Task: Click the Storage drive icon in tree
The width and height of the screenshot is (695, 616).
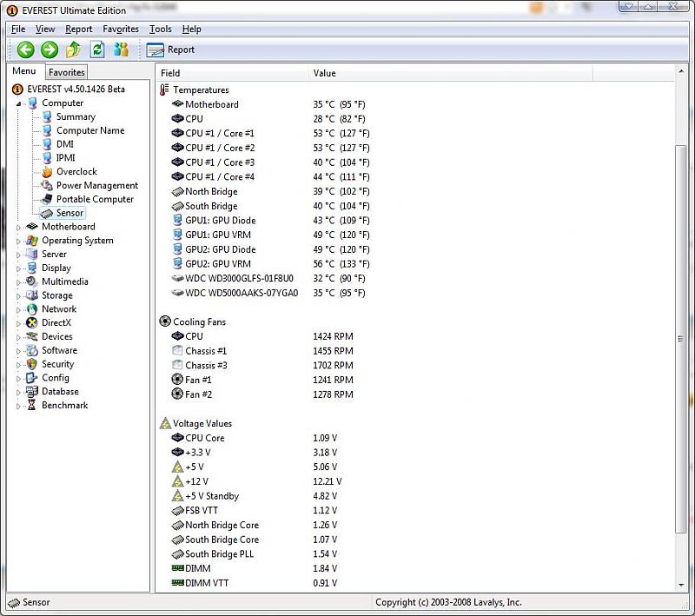Action: point(31,295)
